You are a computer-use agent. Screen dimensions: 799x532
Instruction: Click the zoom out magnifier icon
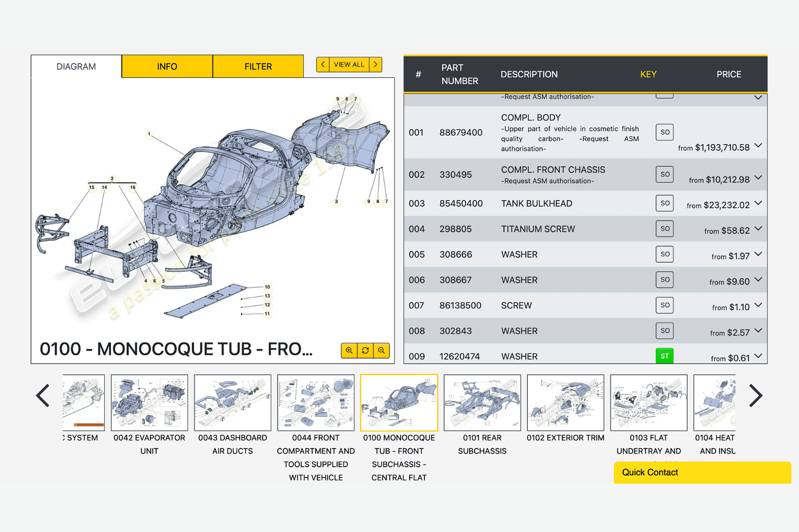[x=382, y=350]
